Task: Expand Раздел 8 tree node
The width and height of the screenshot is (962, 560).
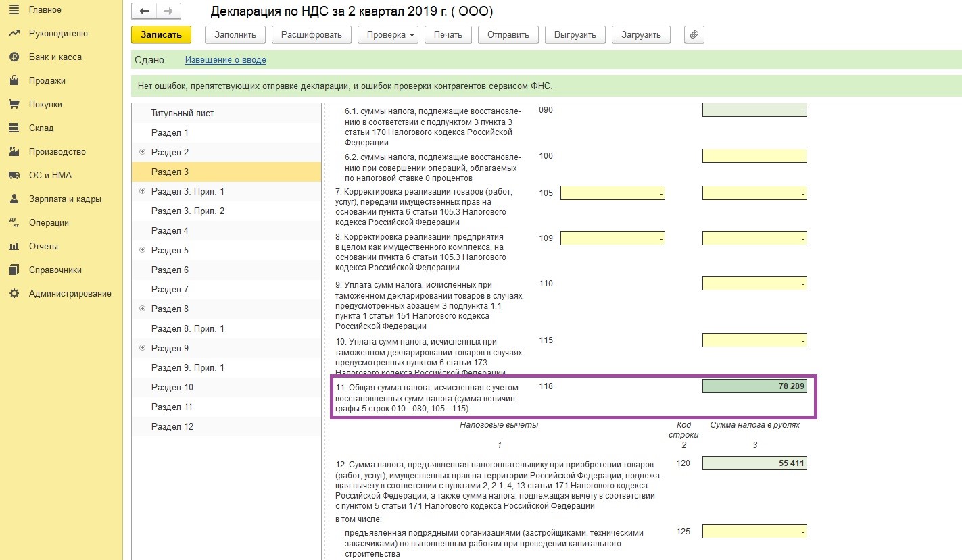Action: [x=142, y=309]
